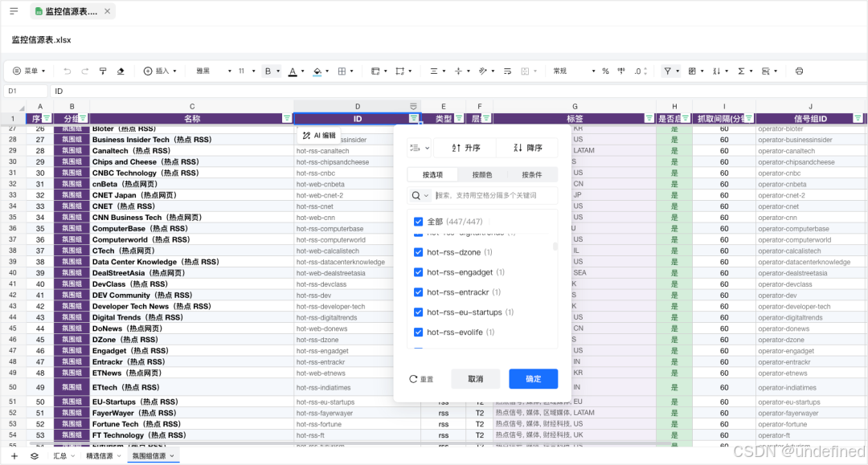This screenshot has width=868, height=465.
Task: Switch to 汇总 sheet tab
Action: [x=63, y=456]
